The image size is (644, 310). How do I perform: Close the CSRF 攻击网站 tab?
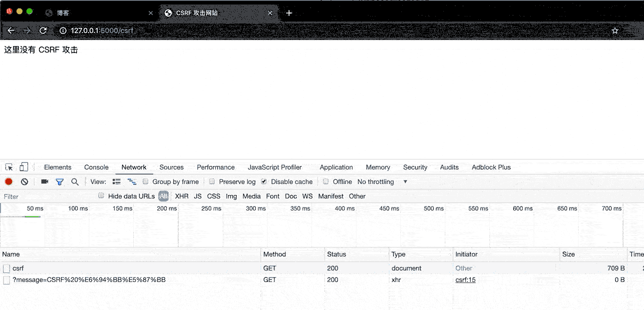(x=271, y=13)
